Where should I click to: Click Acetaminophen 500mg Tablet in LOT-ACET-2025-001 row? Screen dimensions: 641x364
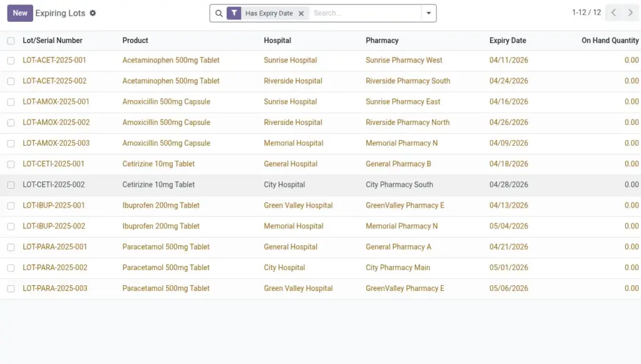pos(171,60)
